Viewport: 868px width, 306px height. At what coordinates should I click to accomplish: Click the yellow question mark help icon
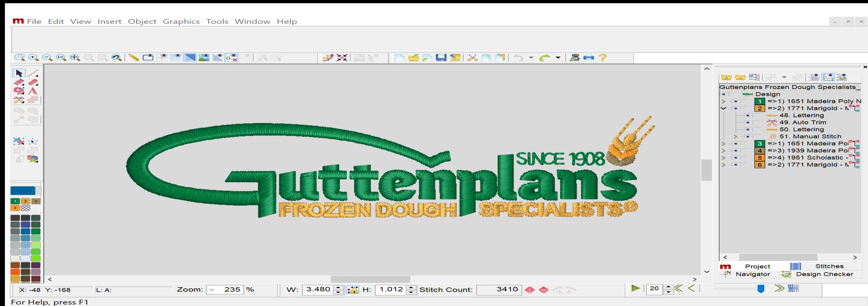tap(603, 58)
